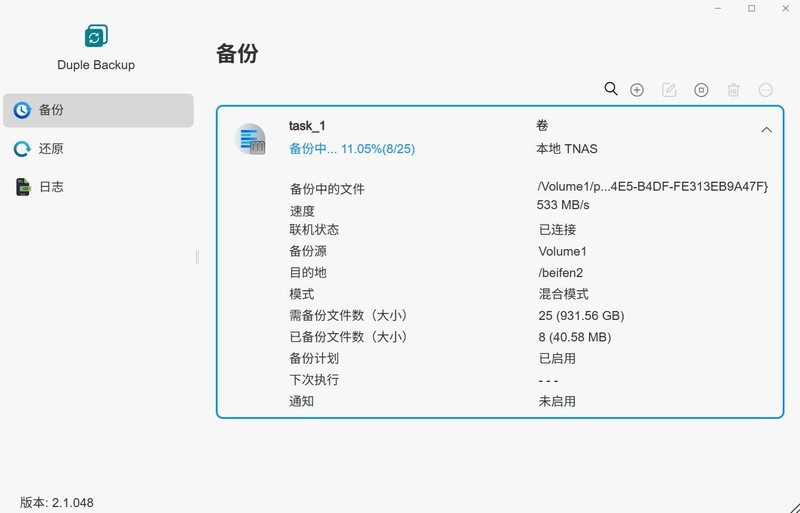Click the /beifen2 destination value
Image resolution: width=800 pixels, height=513 pixels.
(560, 273)
